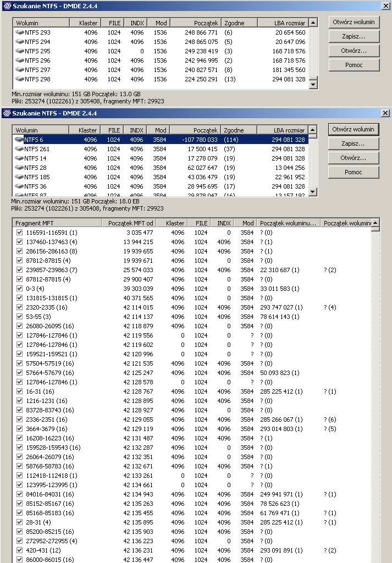Uncheck MFT fragment 2320-2335 (16)
392x563 pixels.
pyautogui.click(x=19, y=307)
